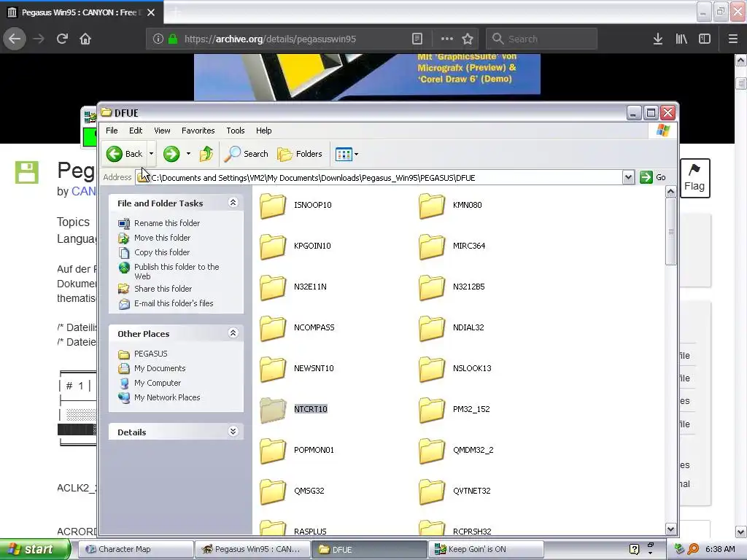Click the Views toolbar icon
The image size is (747, 560).
344,154
